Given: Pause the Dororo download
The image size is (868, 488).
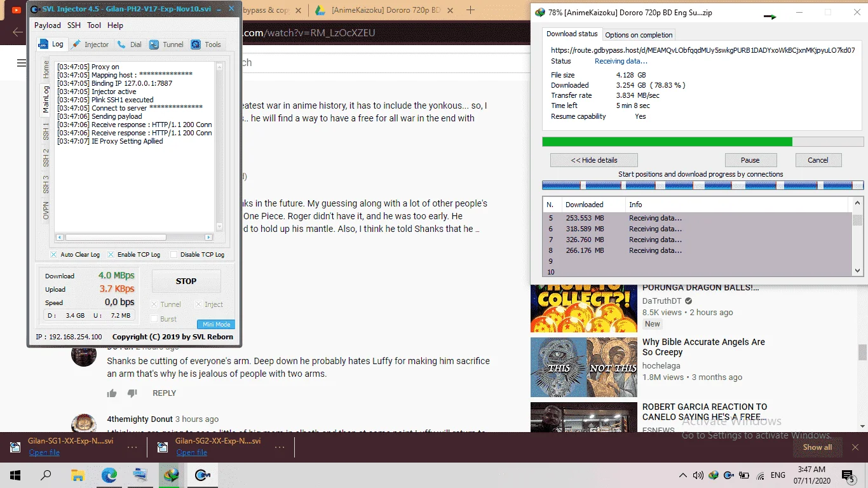Looking at the screenshot, I should [750, 160].
